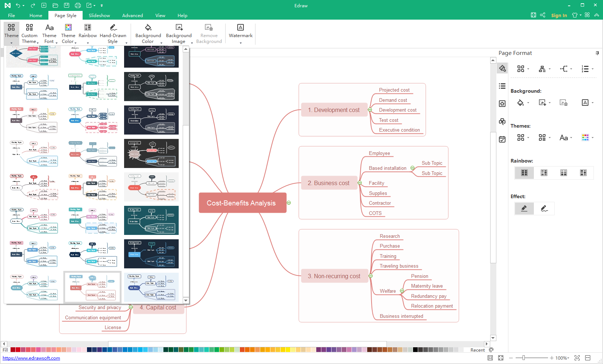The image size is (603, 364).
Task: Open the Advanced tab
Action: 132,16
